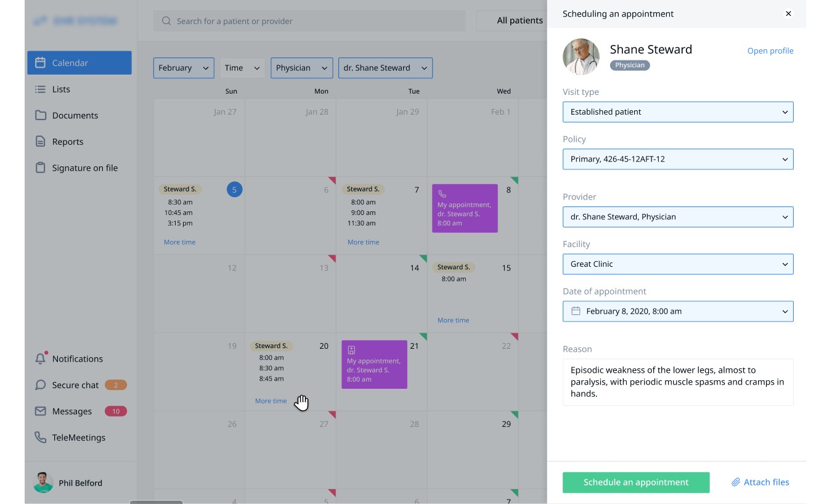
Task: Select the 8:30 am slot on day 5
Action: tap(180, 202)
